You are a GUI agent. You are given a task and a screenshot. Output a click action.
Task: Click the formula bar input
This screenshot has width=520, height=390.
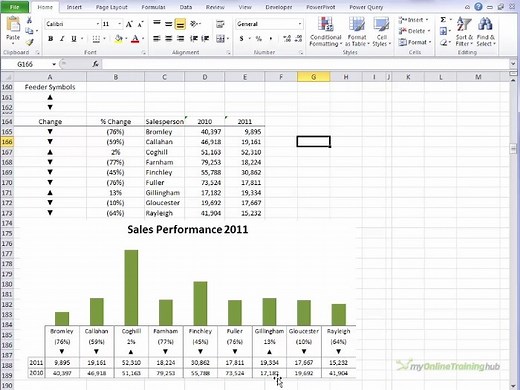tap(305, 64)
